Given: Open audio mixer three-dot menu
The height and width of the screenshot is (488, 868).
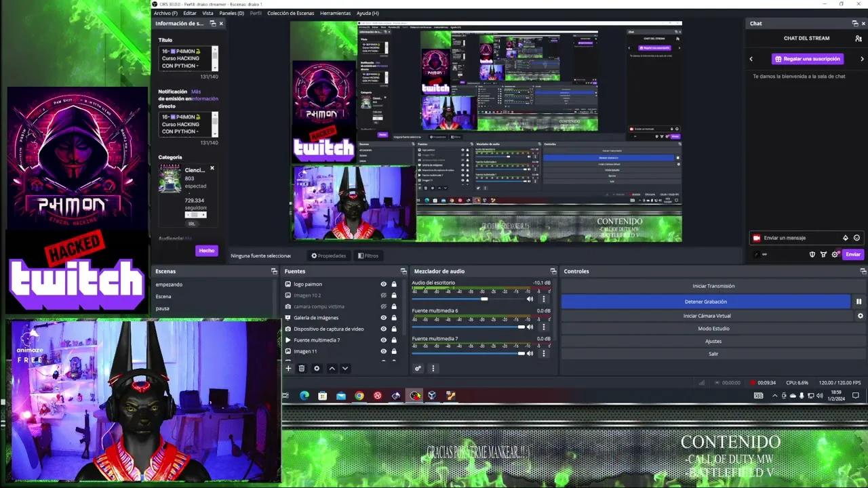Looking at the screenshot, I should [x=433, y=368].
